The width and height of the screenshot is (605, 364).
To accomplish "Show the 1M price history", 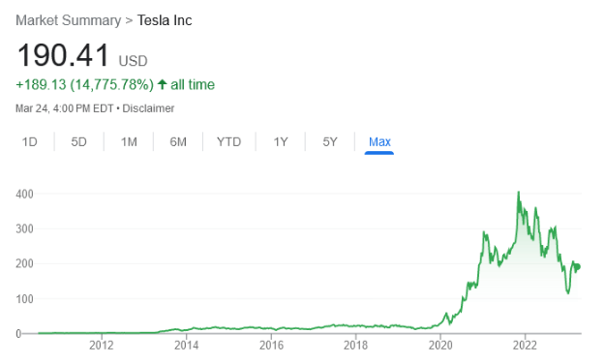I will tap(129, 142).
